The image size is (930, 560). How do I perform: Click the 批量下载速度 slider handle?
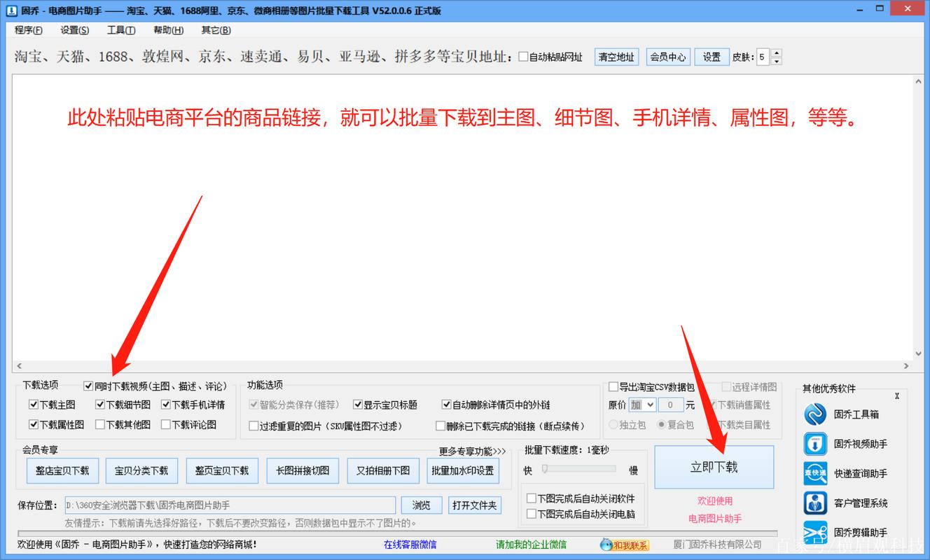click(544, 469)
